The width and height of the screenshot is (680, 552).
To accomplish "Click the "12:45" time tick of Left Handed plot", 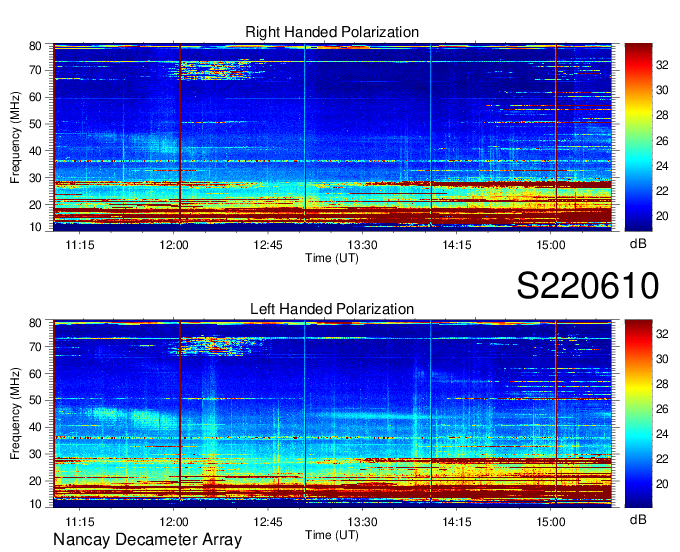I will (268, 522).
